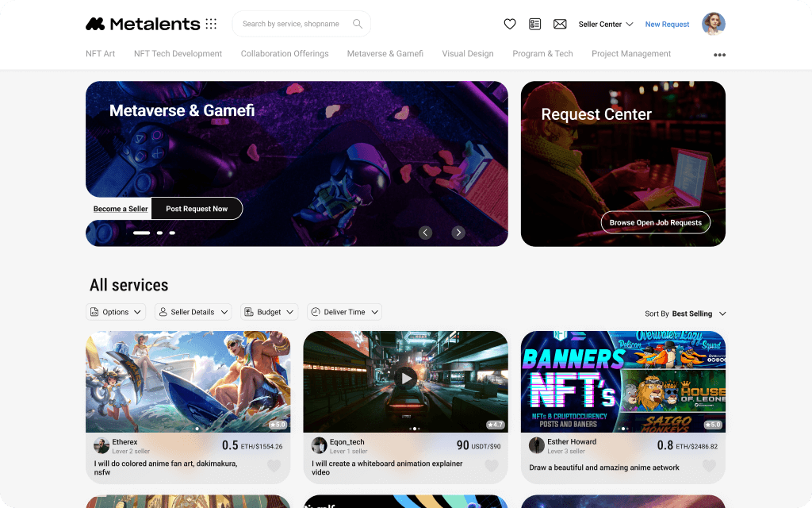Open the Sort By Best Selling dropdown
Viewport: 812px width, 508px height.
(x=685, y=314)
